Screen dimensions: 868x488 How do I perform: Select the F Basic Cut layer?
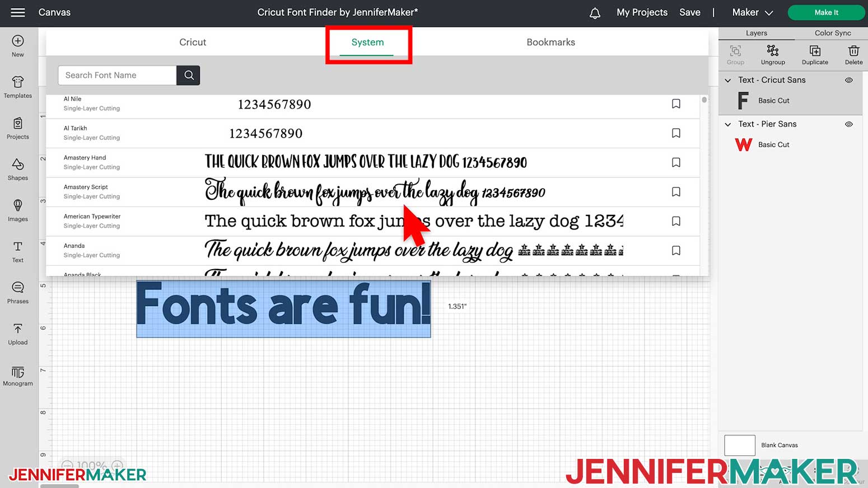click(x=790, y=101)
